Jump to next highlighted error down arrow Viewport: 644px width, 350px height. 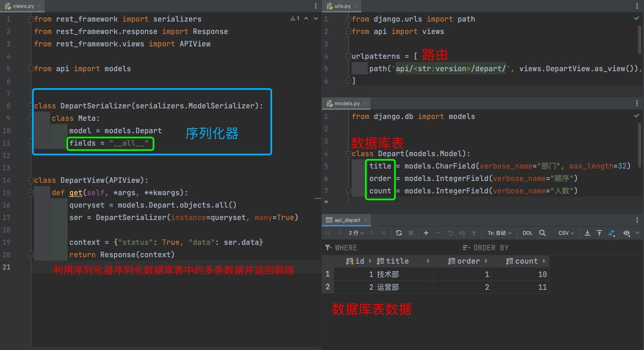[x=315, y=19]
